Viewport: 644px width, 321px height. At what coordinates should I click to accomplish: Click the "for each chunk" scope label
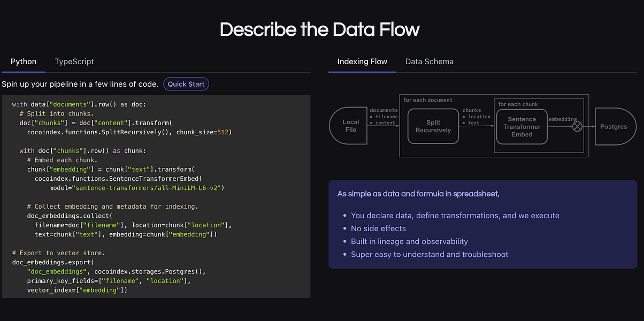518,104
